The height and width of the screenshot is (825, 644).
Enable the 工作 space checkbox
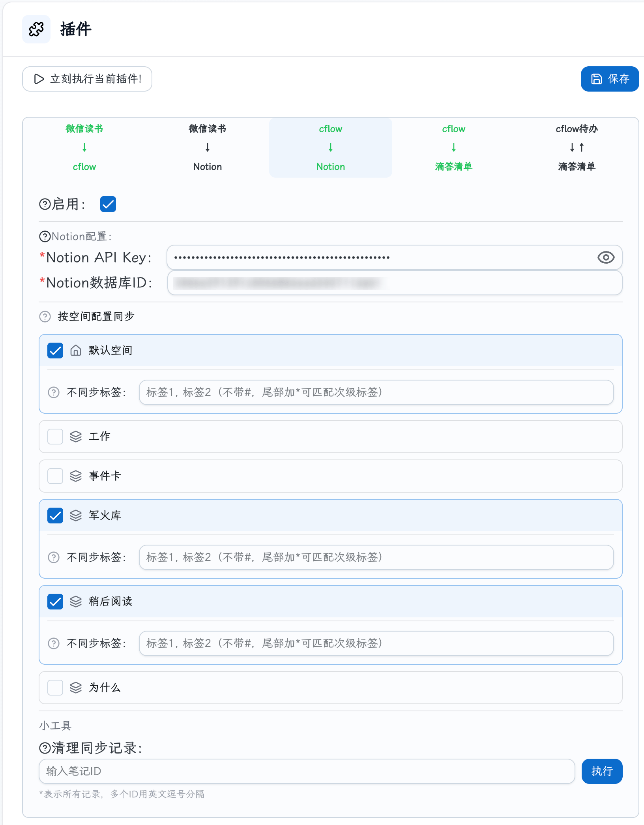tap(55, 437)
